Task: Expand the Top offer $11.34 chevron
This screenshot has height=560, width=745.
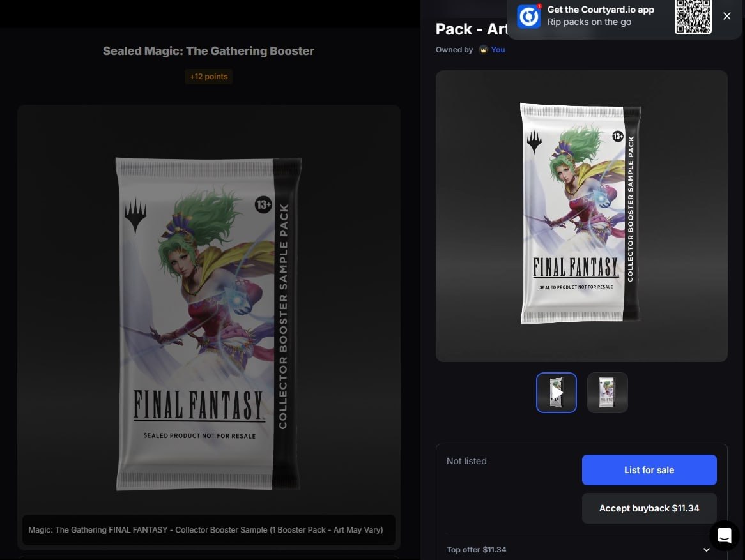Action: pos(707,550)
